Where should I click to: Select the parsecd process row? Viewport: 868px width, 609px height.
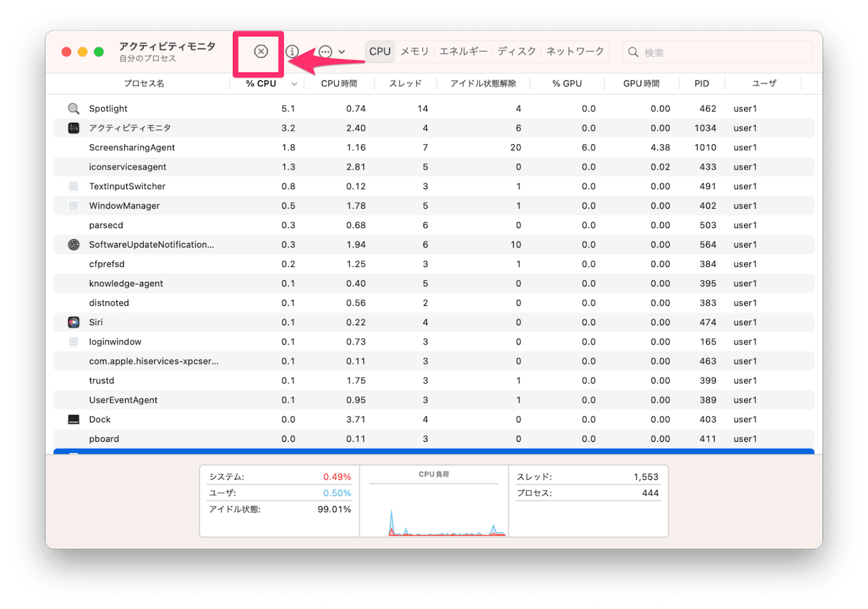tap(433, 225)
